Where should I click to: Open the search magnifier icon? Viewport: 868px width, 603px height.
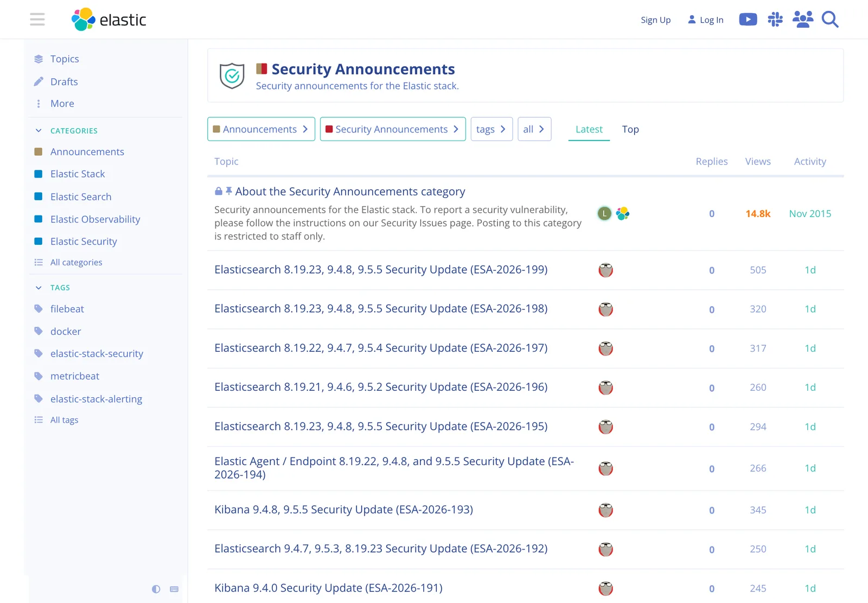[830, 20]
